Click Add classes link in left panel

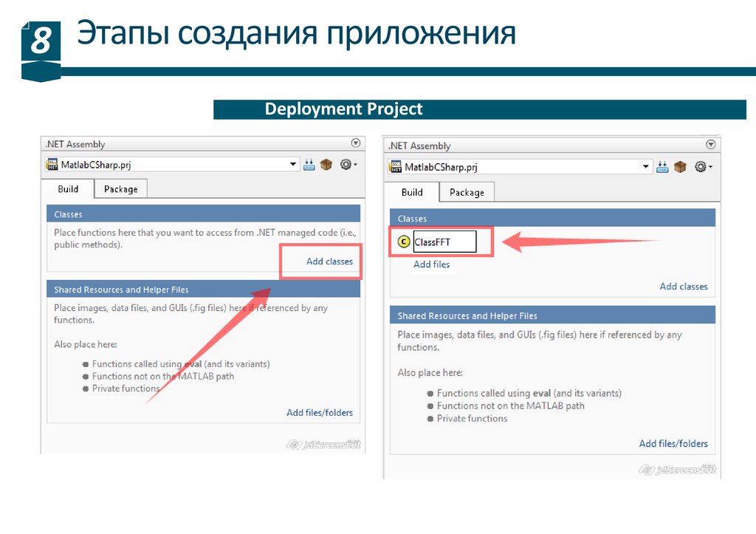tap(329, 261)
